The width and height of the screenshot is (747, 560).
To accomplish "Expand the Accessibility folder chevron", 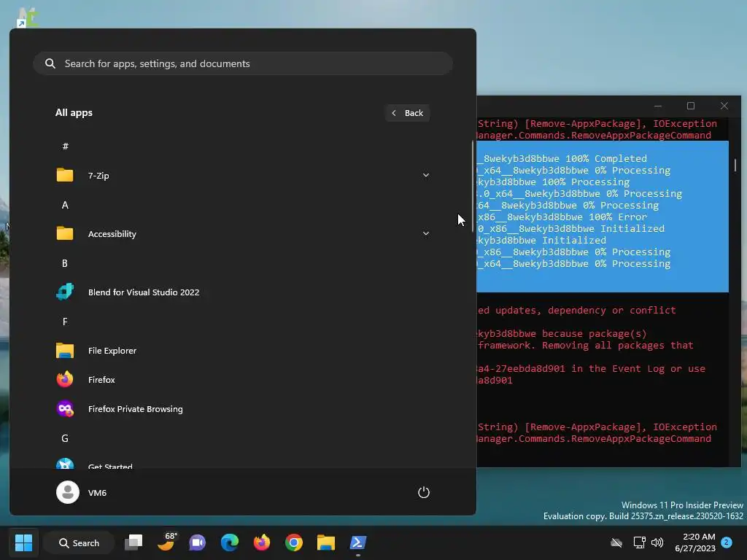I will tap(426, 234).
